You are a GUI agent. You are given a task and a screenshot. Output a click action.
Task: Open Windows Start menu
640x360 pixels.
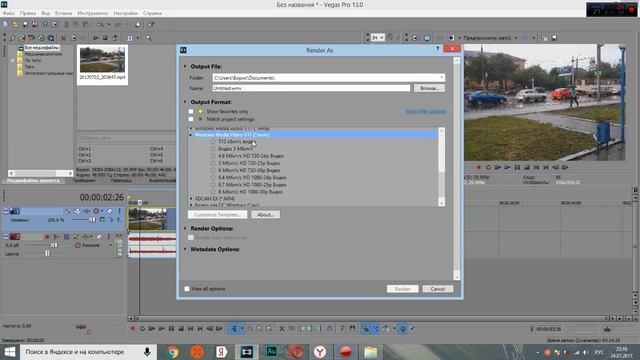coord(9,352)
